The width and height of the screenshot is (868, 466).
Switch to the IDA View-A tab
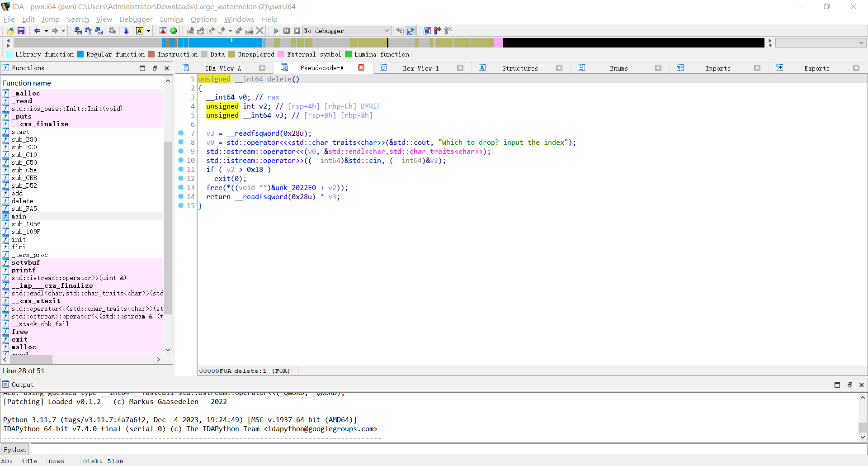click(223, 68)
